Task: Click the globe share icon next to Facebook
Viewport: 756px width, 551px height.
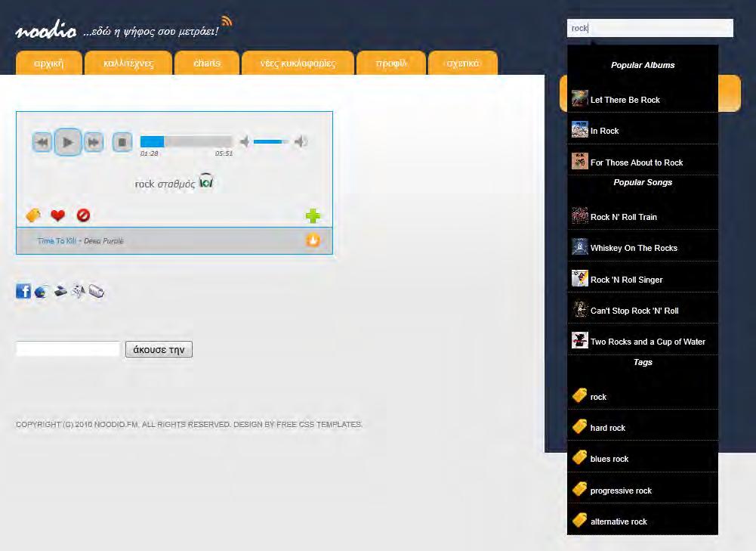Action: (42, 292)
